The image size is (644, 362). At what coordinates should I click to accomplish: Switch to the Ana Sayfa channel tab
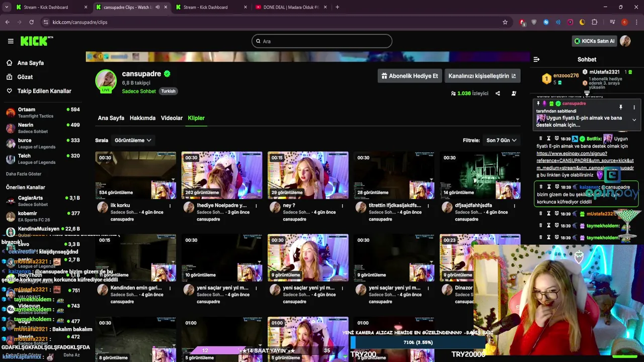[111, 118]
